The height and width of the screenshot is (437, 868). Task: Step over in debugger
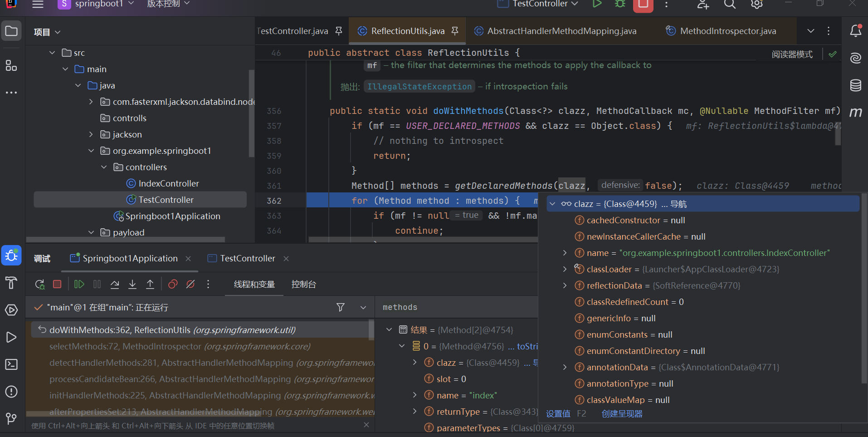[115, 285]
